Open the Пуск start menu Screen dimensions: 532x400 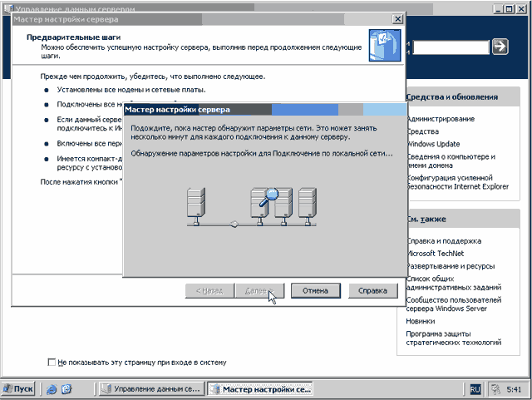pos(18,389)
